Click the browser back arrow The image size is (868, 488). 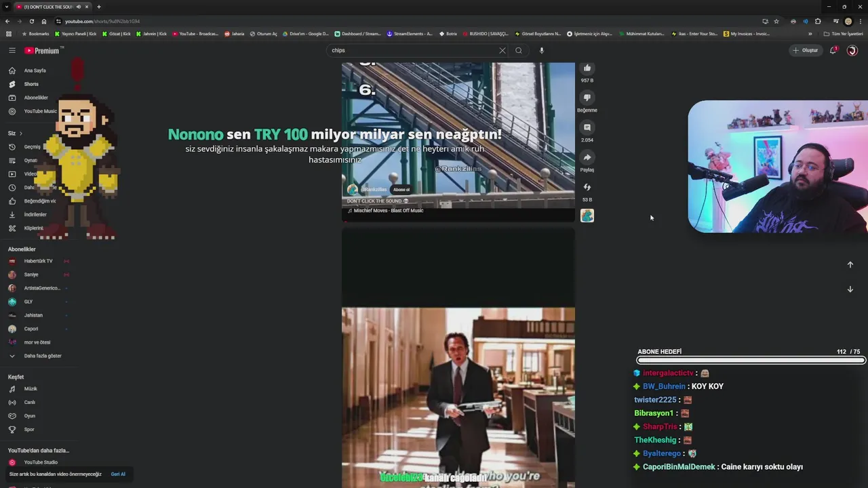point(9,21)
